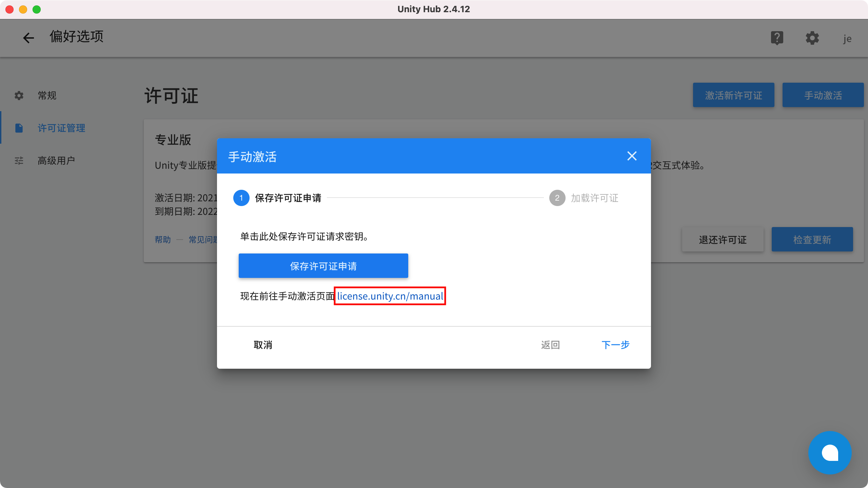Switch to the 常规 preferences section
The image size is (868, 488).
click(x=47, y=96)
